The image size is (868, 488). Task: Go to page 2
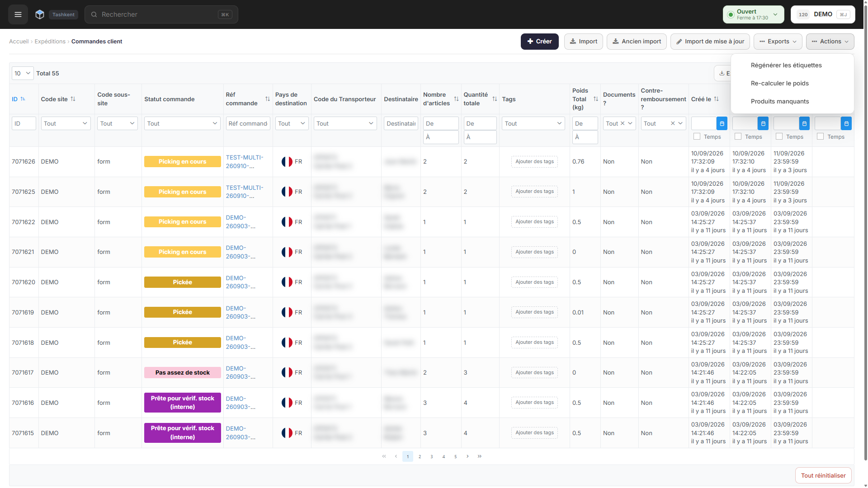tap(420, 456)
